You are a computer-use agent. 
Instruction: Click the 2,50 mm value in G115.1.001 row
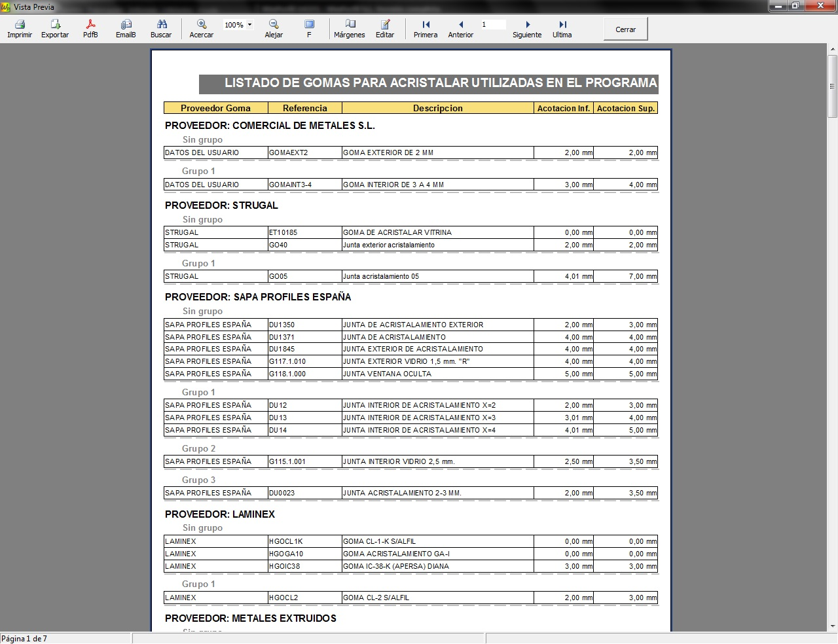click(x=579, y=461)
